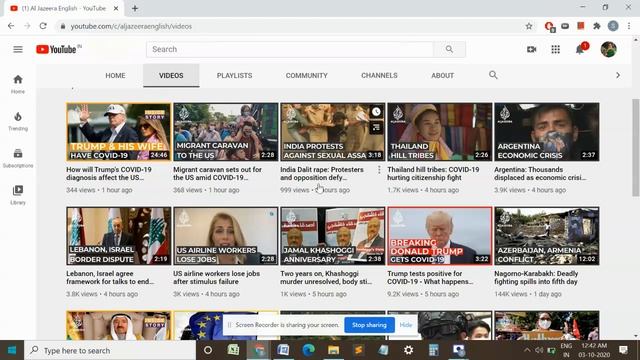Open the Chrome profile icon
Viewport: 640px width, 360px height.
613,26
